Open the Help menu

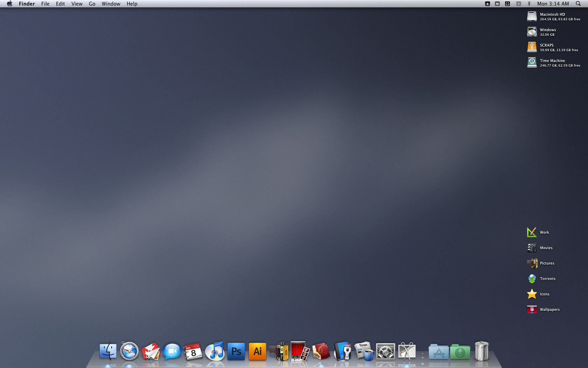pyautogui.click(x=132, y=4)
